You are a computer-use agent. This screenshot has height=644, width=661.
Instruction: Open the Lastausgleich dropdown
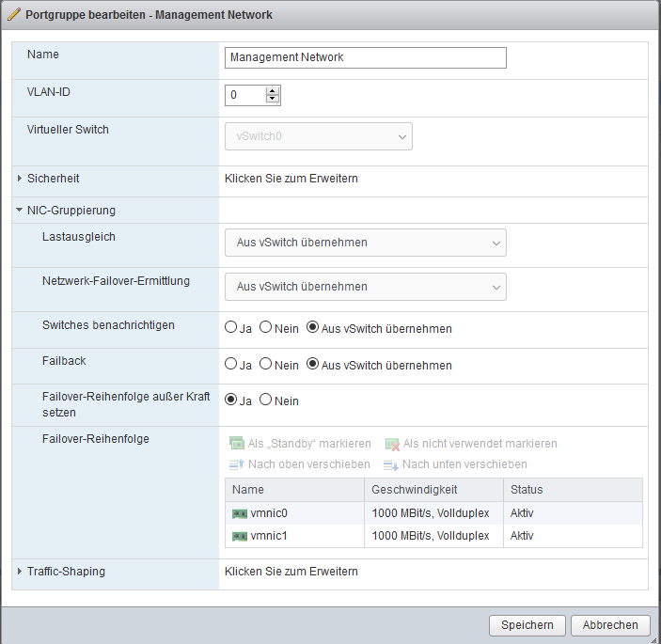pos(365,243)
